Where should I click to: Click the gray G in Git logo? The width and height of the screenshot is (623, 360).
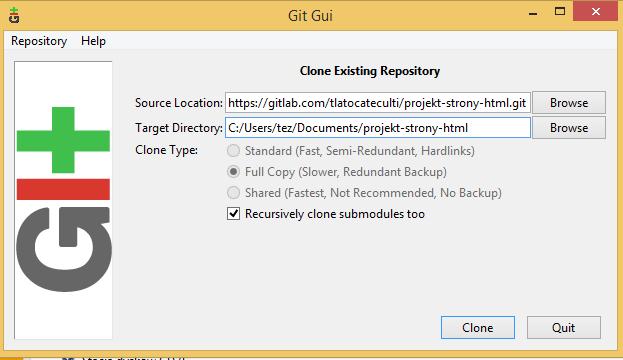tap(64, 249)
